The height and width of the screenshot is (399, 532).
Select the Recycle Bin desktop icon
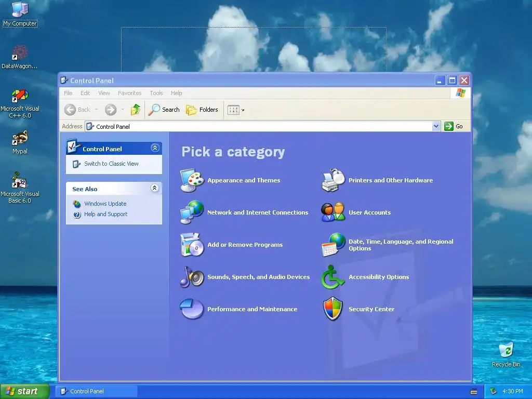tap(506, 354)
